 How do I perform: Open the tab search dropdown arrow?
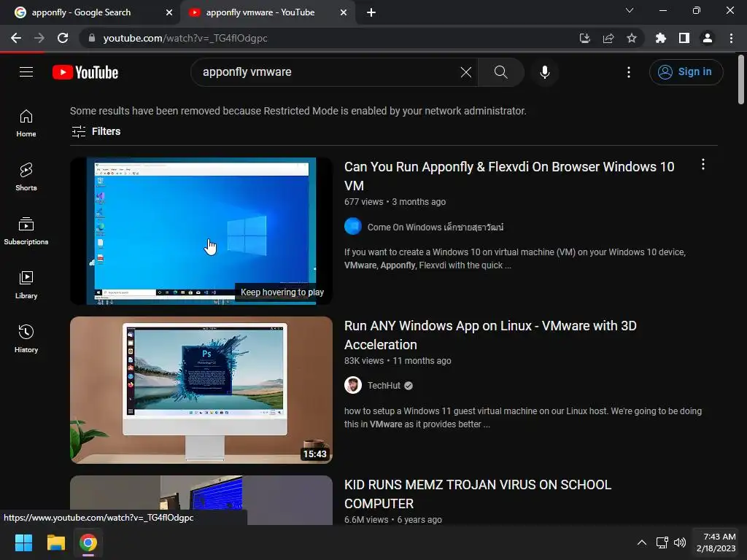[x=630, y=10]
